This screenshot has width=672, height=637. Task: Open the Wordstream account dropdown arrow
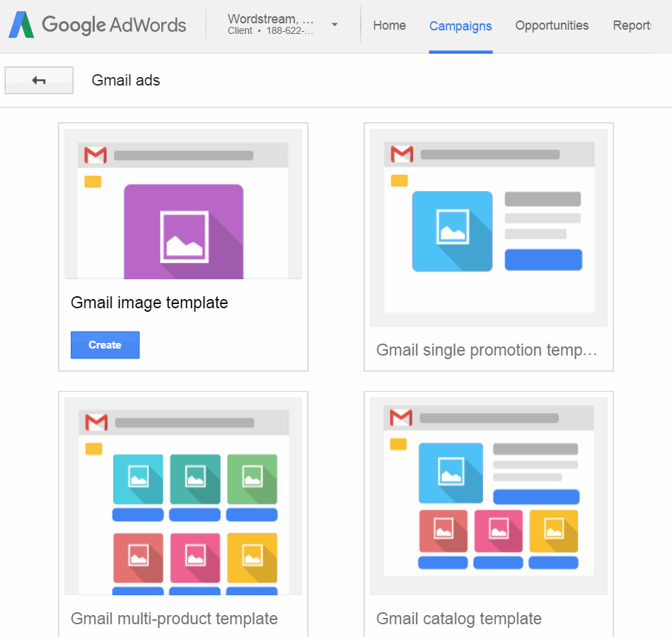point(335,25)
